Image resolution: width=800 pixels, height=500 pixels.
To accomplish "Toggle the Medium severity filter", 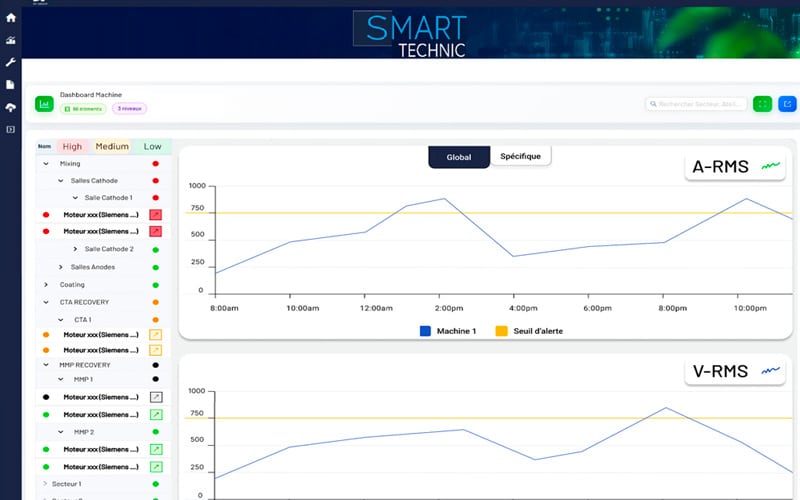I will (112, 147).
